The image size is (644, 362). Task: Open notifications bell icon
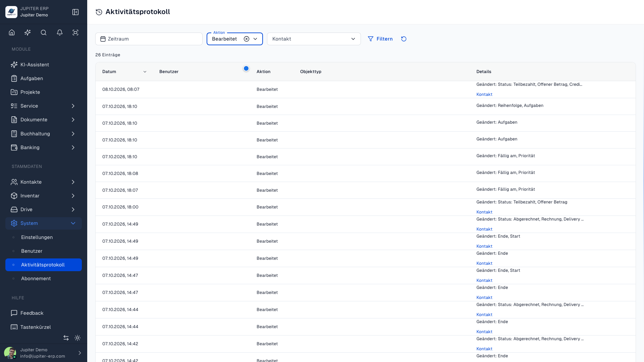(x=60, y=33)
